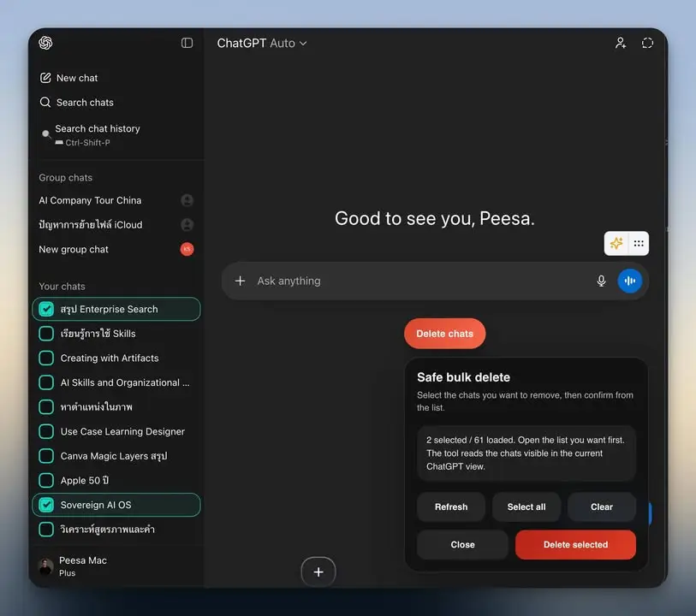
Task: Select New chat in the sidebar
Action: [116, 78]
